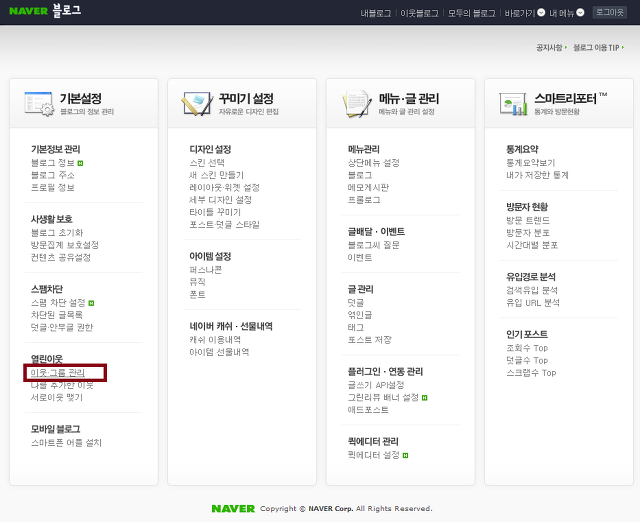Open 이웃블로그 in top menu
Screen dimensions: 640x522
[419, 13]
